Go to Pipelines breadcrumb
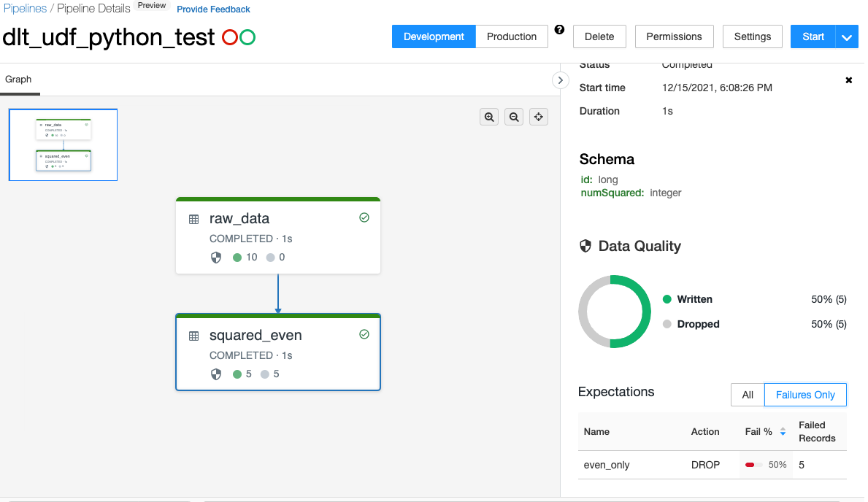 25,8
